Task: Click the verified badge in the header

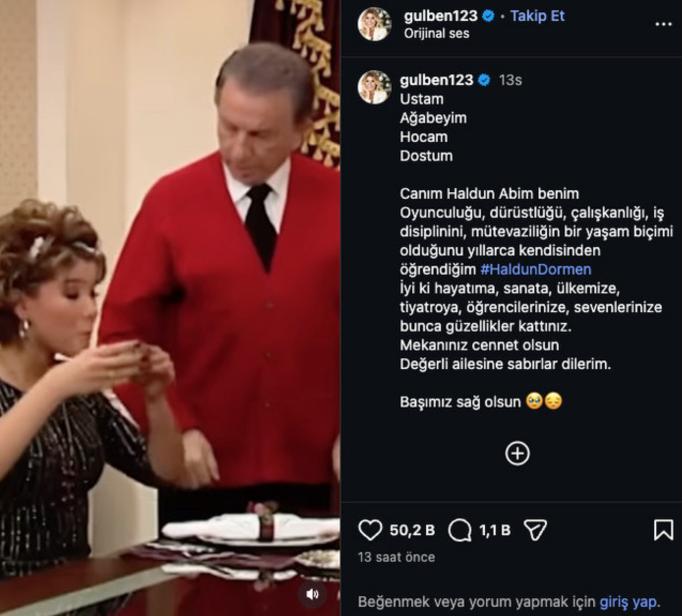Action: pos(488,16)
